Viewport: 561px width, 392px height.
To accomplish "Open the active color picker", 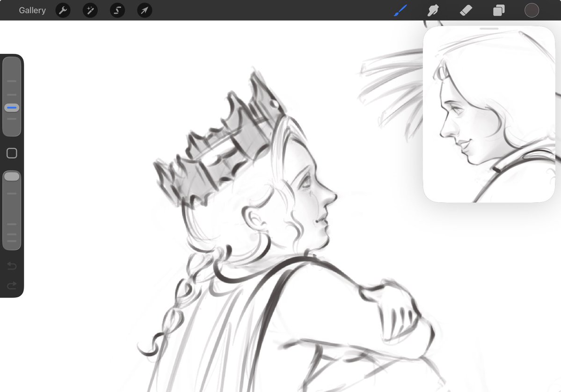I will (x=532, y=10).
